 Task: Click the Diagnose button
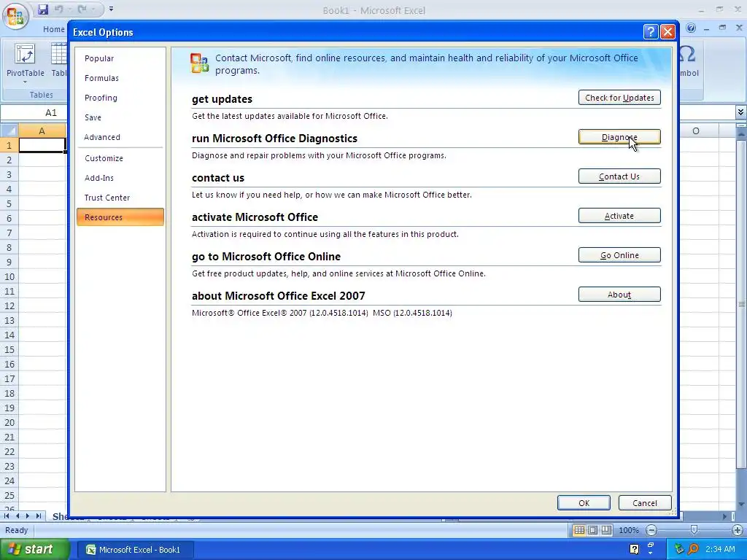tap(619, 137)
